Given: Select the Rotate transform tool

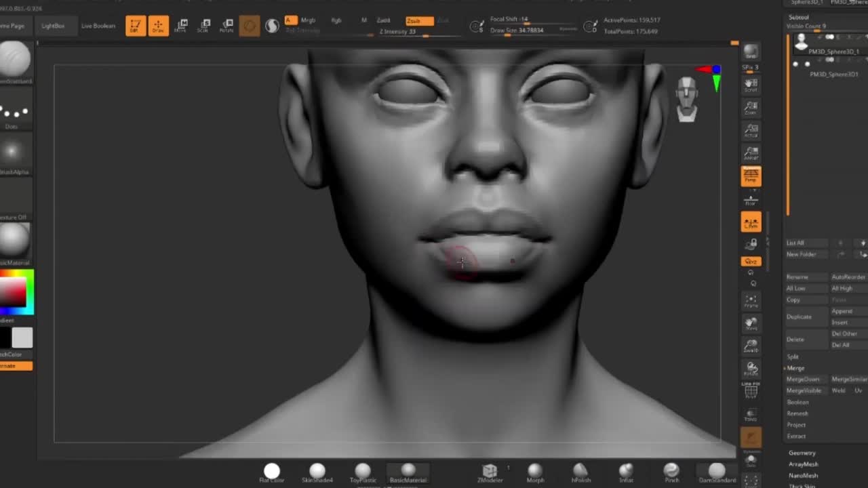Looking at the screenshot, I should click(x=227, y=26).
